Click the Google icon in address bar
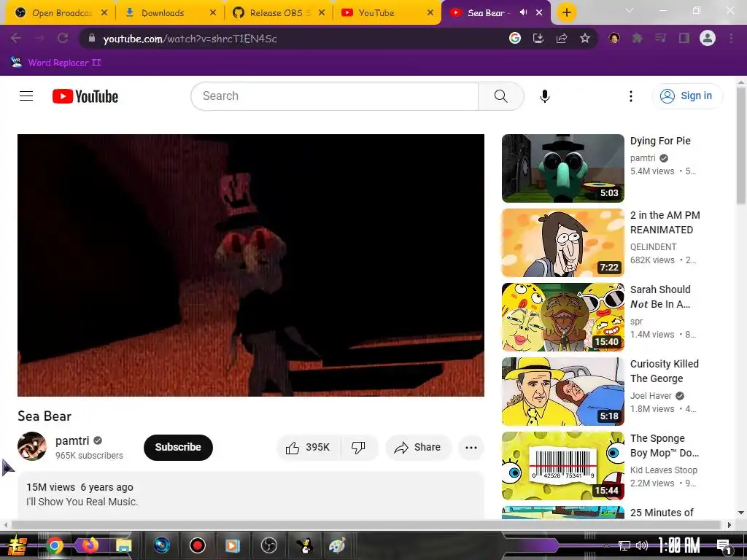 (514, 38)
